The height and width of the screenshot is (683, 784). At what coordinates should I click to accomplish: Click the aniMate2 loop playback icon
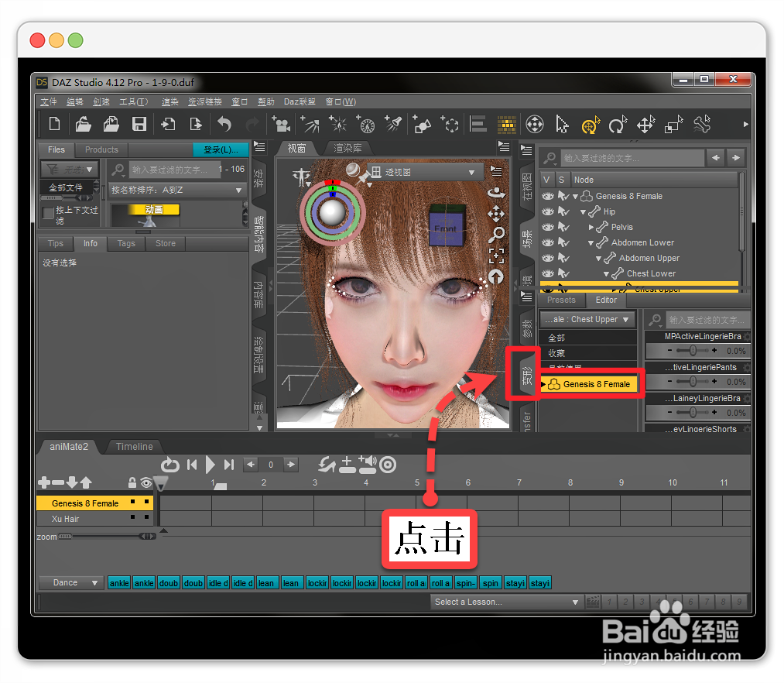(170, 465)
